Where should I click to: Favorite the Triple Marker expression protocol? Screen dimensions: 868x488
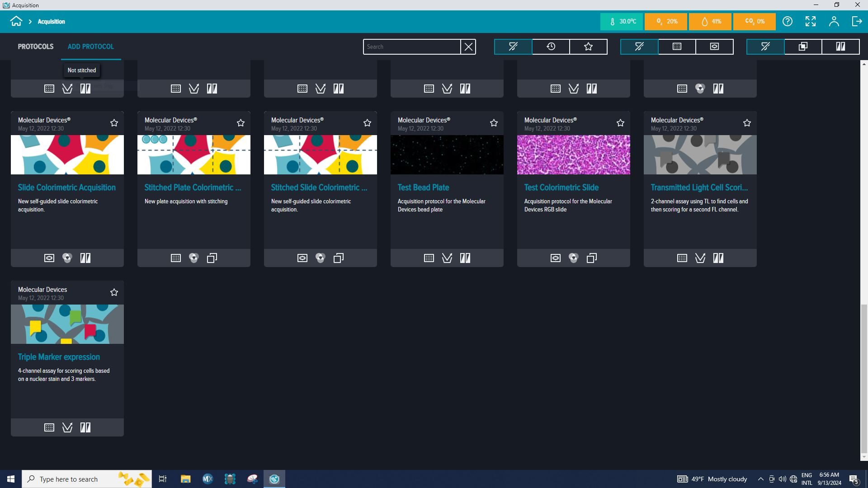[114, 292]
